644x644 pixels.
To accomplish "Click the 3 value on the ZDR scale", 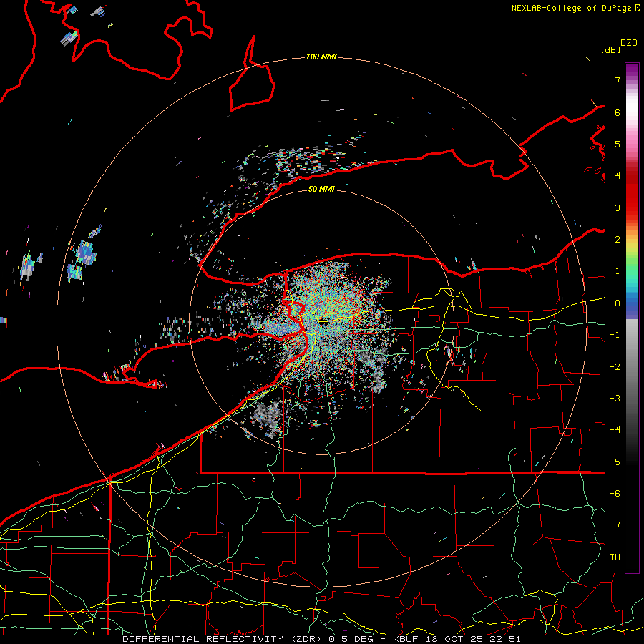I will 618,208.
